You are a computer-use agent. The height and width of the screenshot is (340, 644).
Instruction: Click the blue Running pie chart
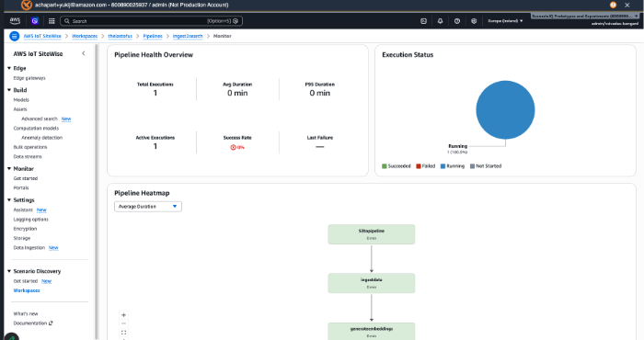[x=505, y=110]
